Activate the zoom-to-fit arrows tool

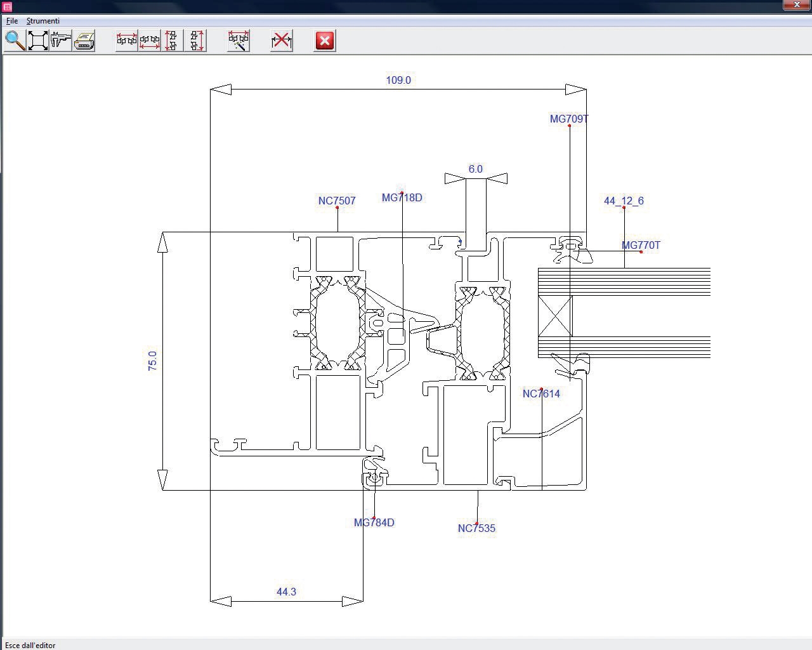coord(37,41)
